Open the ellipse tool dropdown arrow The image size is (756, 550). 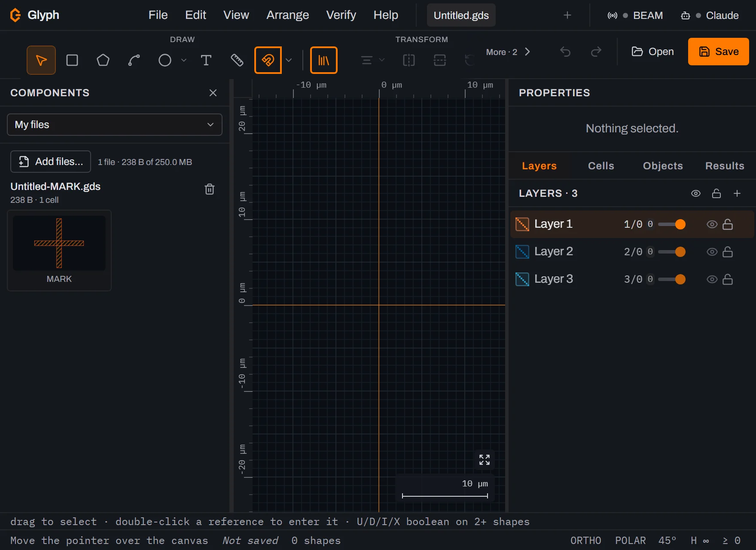184,60
